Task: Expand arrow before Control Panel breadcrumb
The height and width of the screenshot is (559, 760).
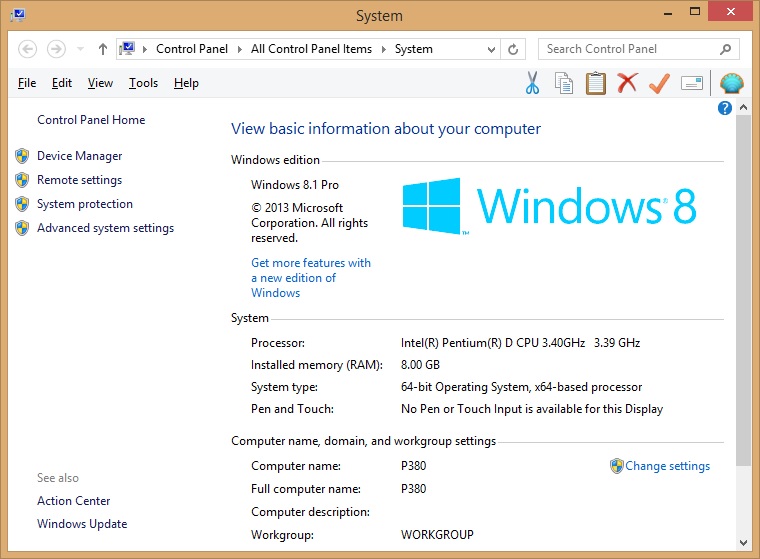Action: tap(144, 49)
